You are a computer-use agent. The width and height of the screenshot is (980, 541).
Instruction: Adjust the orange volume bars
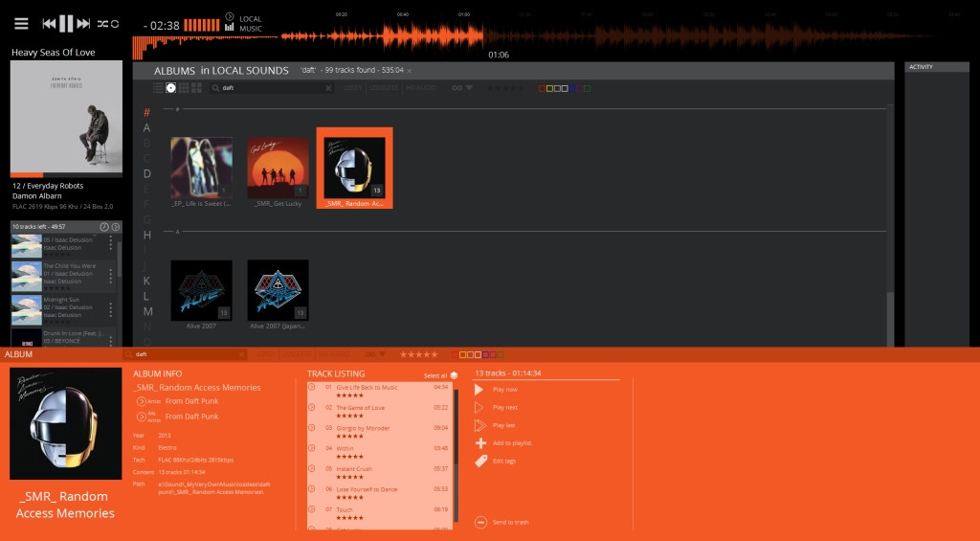pos(201,25)
